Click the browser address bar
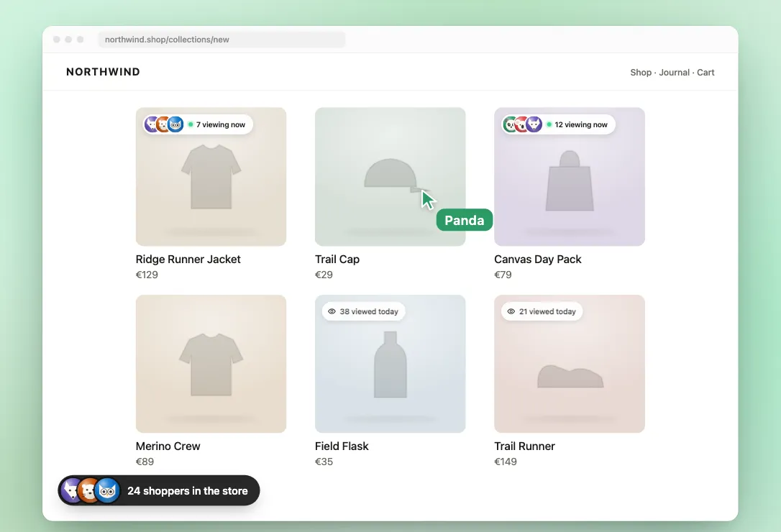The image size is (781, 532). (221, 40)
